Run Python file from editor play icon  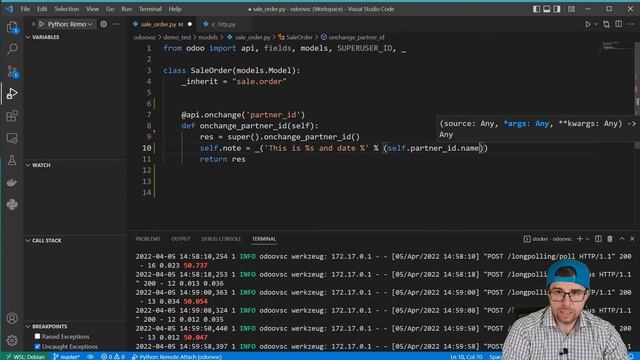click(588, 24)
